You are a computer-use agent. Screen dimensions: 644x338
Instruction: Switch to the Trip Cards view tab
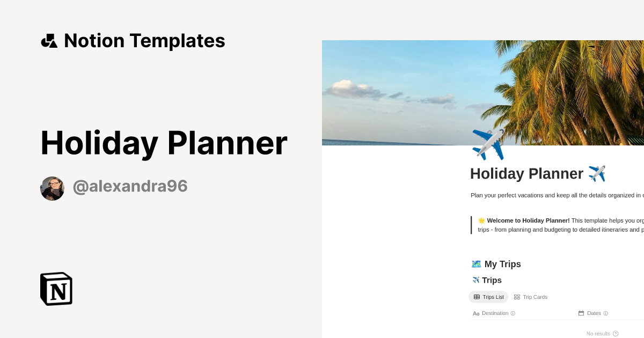pos(530,297)
